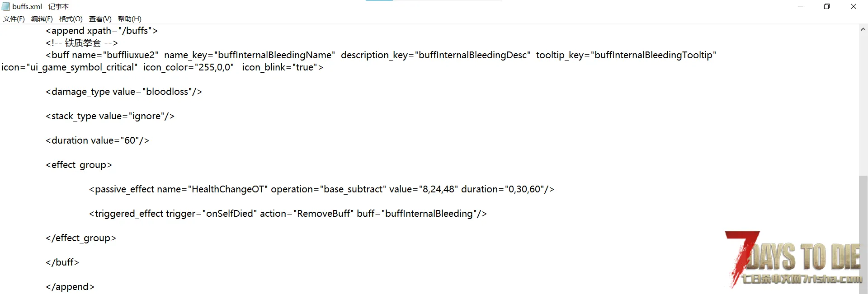
Task: Open the 编辑(E) menu
Action: [x=42, y=19]
